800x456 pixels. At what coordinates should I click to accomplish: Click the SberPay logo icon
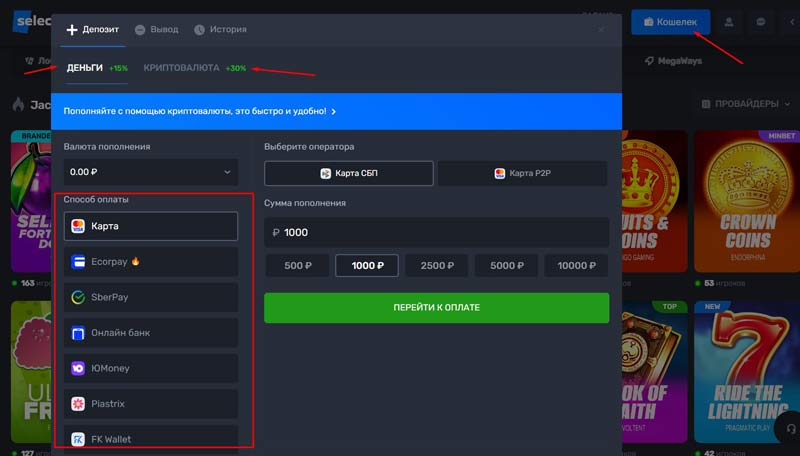click(78, 297)
